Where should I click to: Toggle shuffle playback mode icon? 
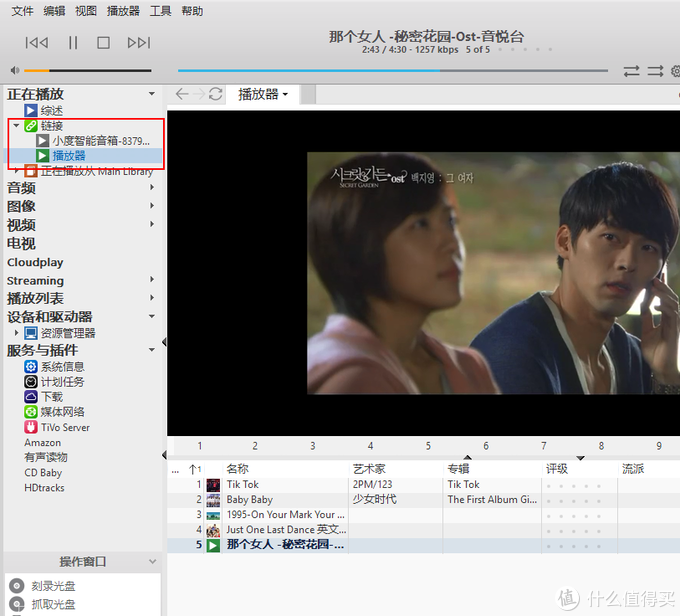[655, 71]
